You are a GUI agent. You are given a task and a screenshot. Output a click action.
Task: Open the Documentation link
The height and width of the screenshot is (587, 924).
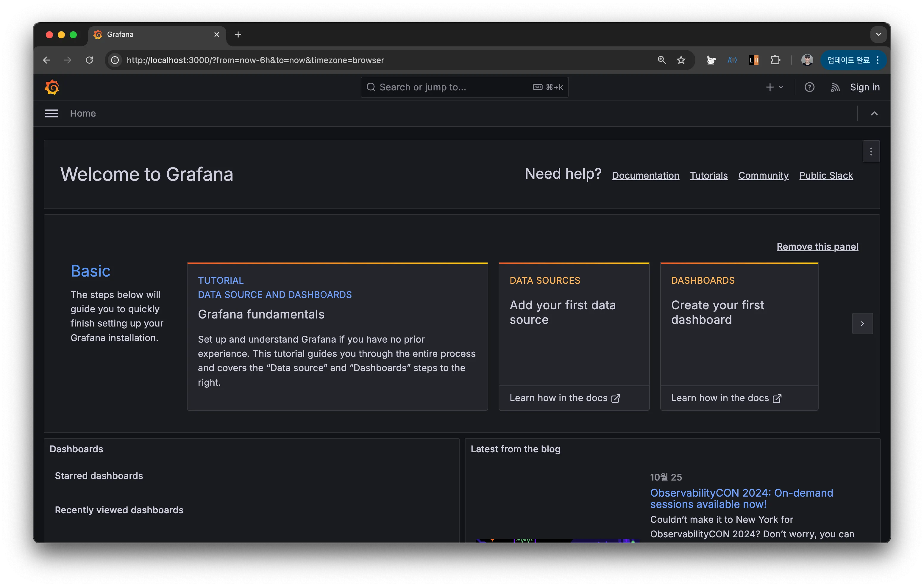[645, 176]
